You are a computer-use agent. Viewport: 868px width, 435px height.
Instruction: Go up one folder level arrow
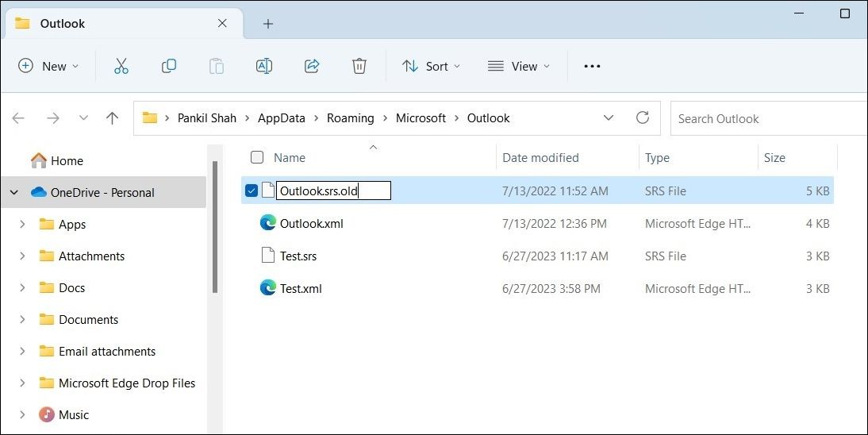[113, 118]
